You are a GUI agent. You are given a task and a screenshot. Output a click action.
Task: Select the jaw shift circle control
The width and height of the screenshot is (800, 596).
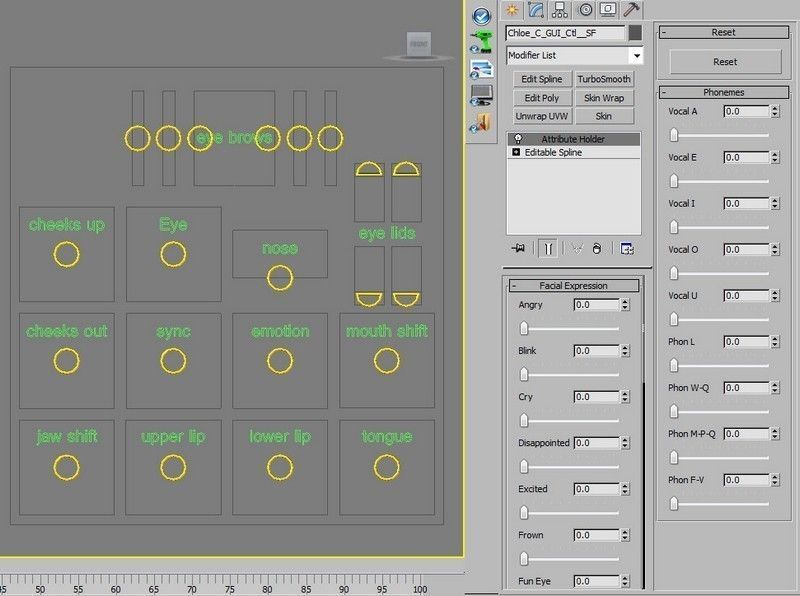(66, 467)
